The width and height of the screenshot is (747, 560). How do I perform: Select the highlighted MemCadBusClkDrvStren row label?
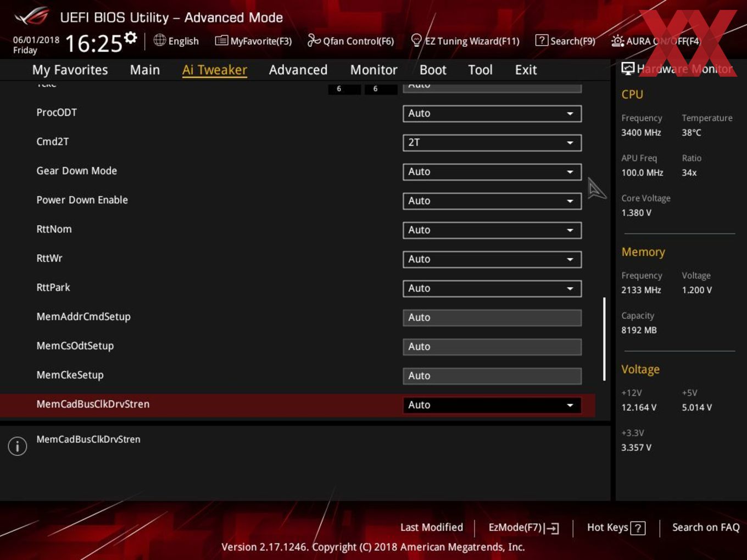click(x=93, y=404)
